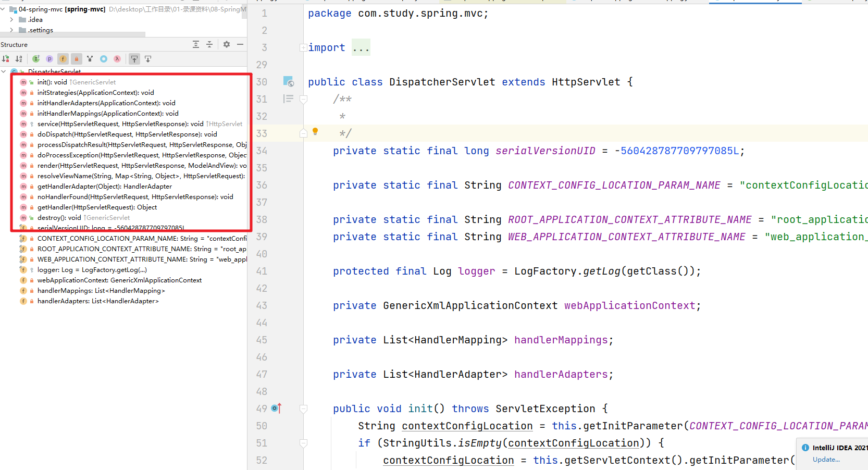
Task: Toggle Show Anonymous Classes blue circle icon
Action: (x=104, y=59)
